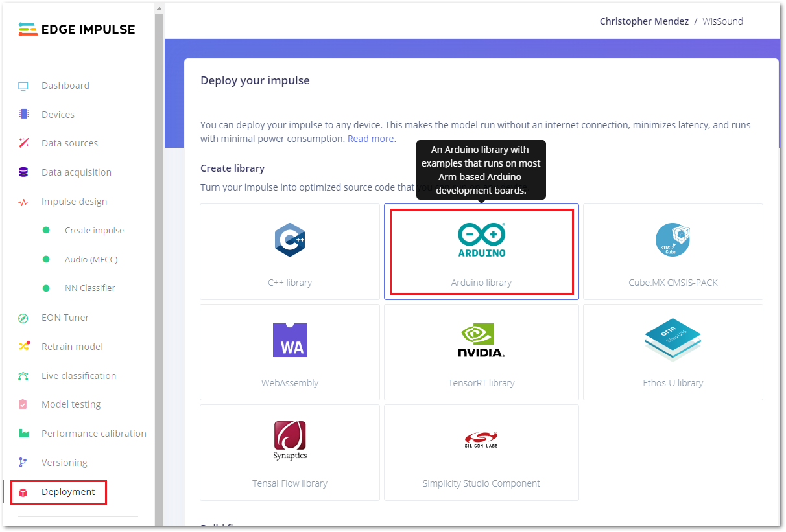This screenshot has height=532, width=786.
Task: Pick the TensorRT library NVIDIA tile
Action: (x=481, y=352)
